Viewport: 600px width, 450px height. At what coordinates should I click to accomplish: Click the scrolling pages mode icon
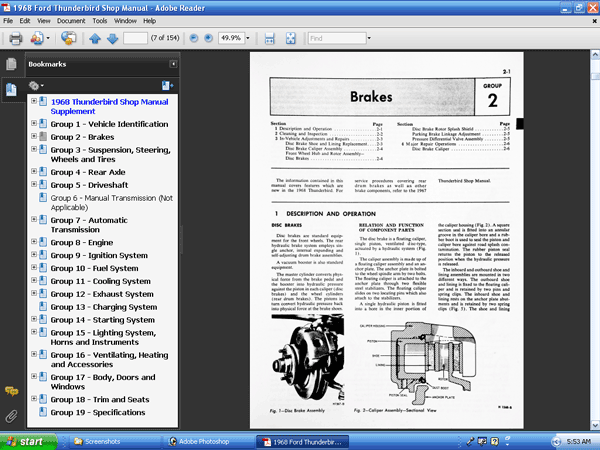269,38
